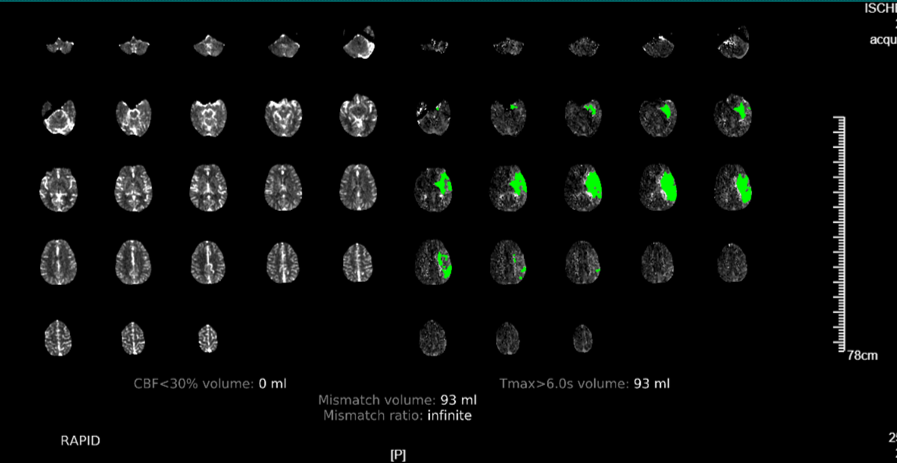897x463 pixels.
Task: Click the RAPID label at bottom left
Action: (81, 440)
